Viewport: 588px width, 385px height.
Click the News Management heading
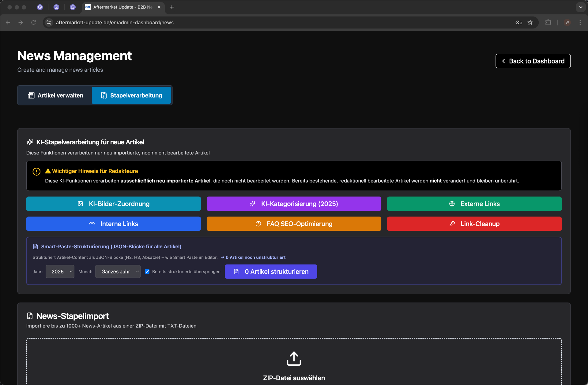point(74,56)
